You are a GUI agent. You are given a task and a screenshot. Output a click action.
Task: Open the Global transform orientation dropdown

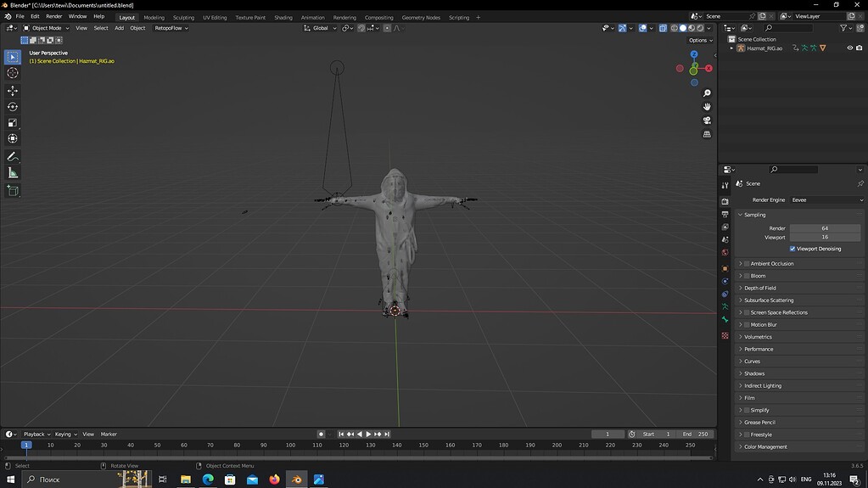321,28
